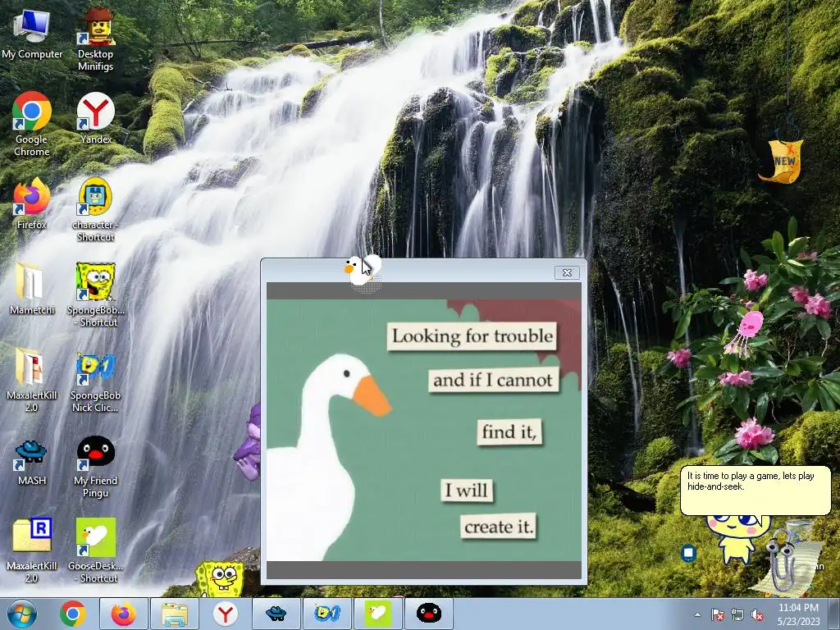This screenshot has width=840, height=630.
Task: Click the purple character behind the meme window
Action: coord(249,443)
